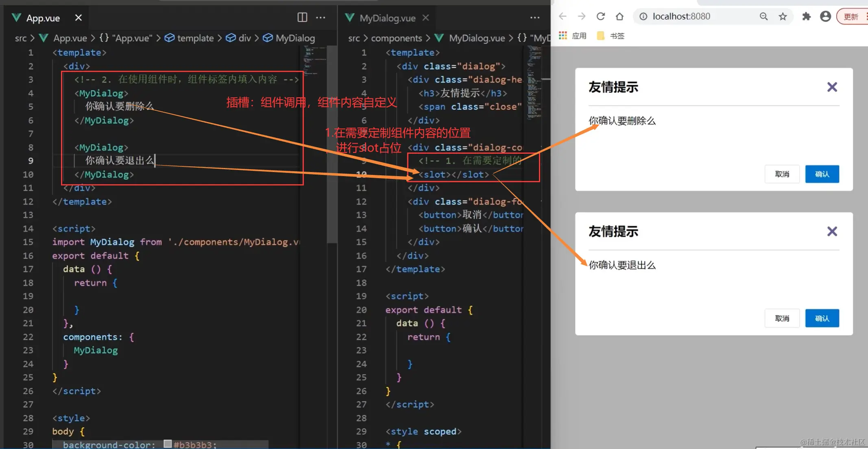868x449 pixels.
Task: Click the browser back arrow
Action: pos(563,16)
